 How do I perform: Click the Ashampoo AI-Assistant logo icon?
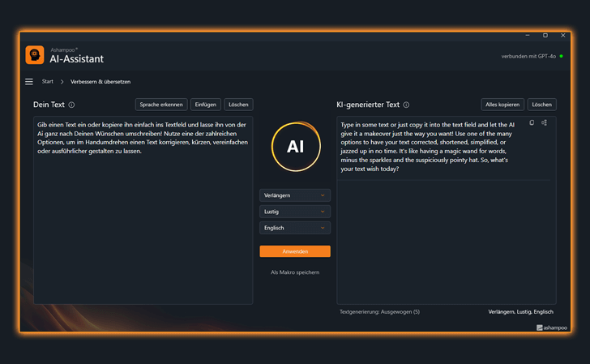pos(35,55)
